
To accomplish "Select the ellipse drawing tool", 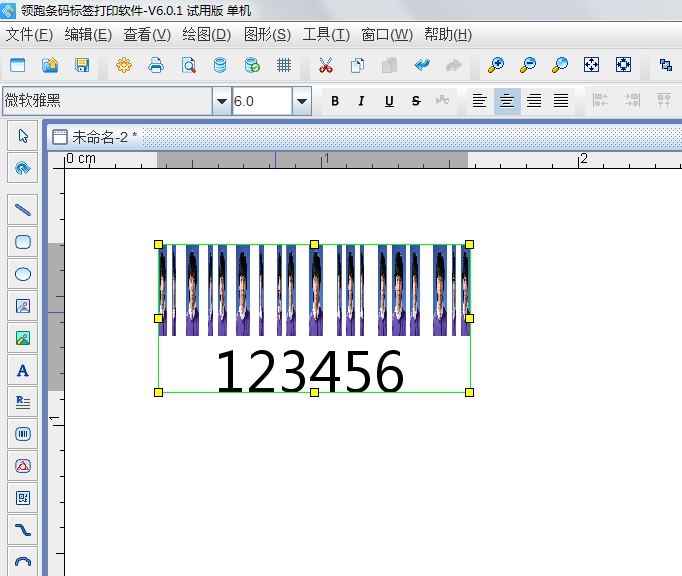I will [23, 274].
